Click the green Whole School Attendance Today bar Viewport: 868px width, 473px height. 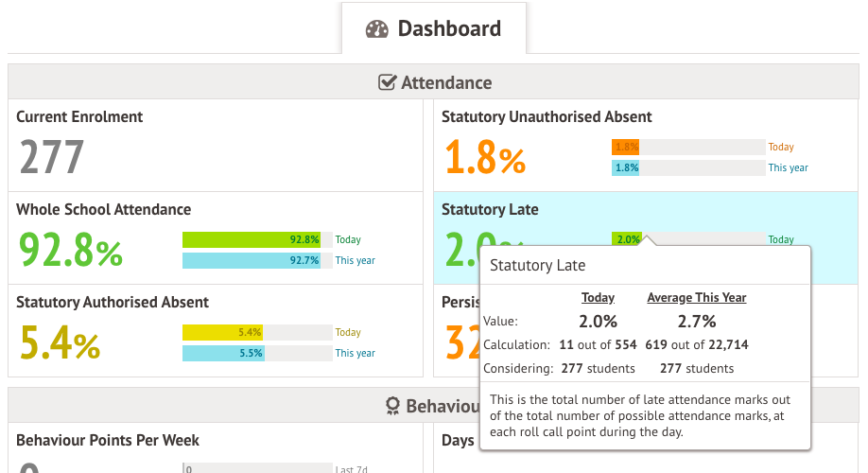click(x=251, y=240)
